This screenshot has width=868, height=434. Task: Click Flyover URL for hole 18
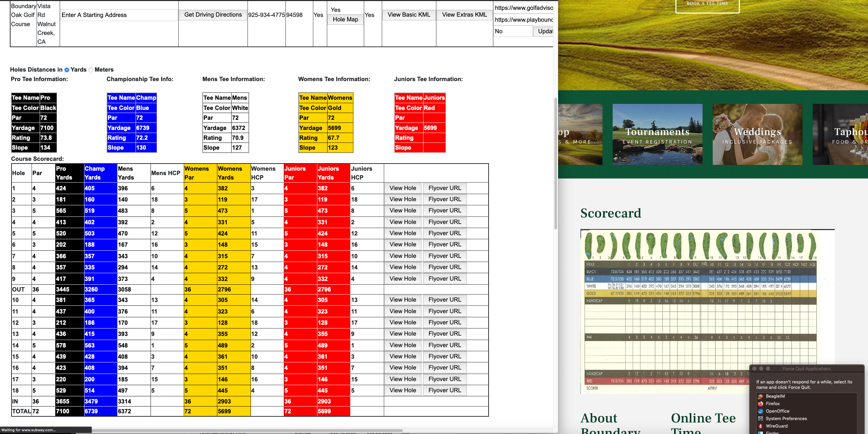[445, 390]
